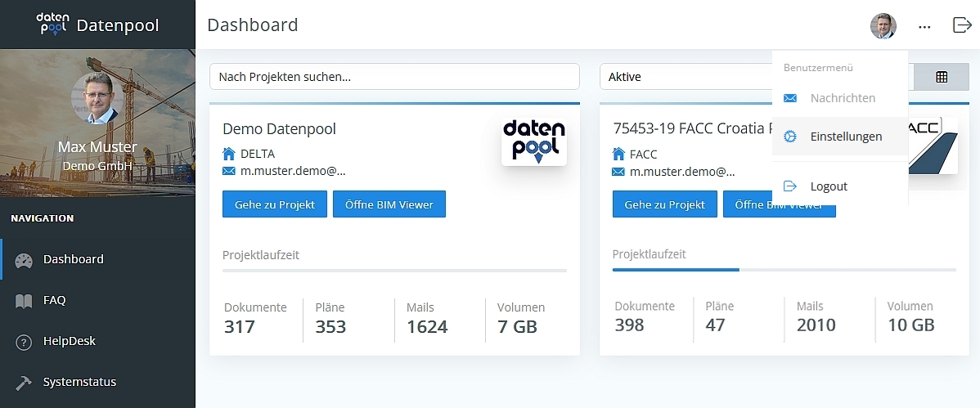Switch to grid view toggle
The height and width of the screenshot is (408, 980).
942,77
